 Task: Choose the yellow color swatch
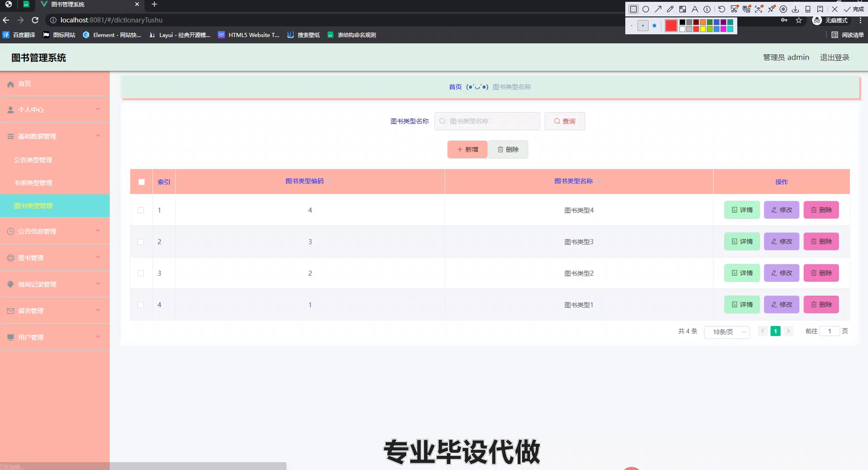[703, 29]
